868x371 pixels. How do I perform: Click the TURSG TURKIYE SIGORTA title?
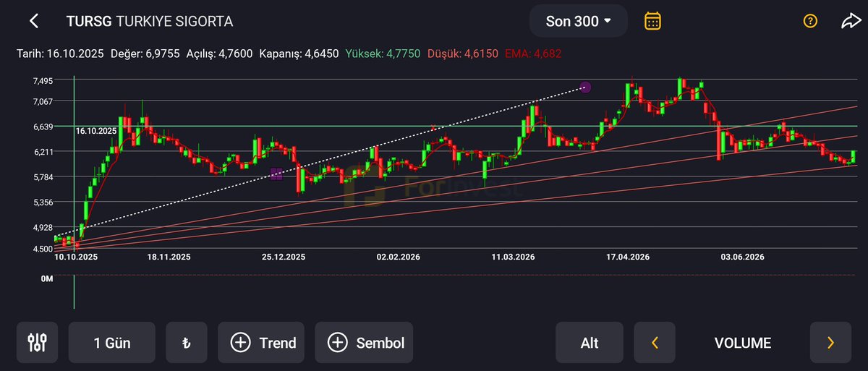150,21
